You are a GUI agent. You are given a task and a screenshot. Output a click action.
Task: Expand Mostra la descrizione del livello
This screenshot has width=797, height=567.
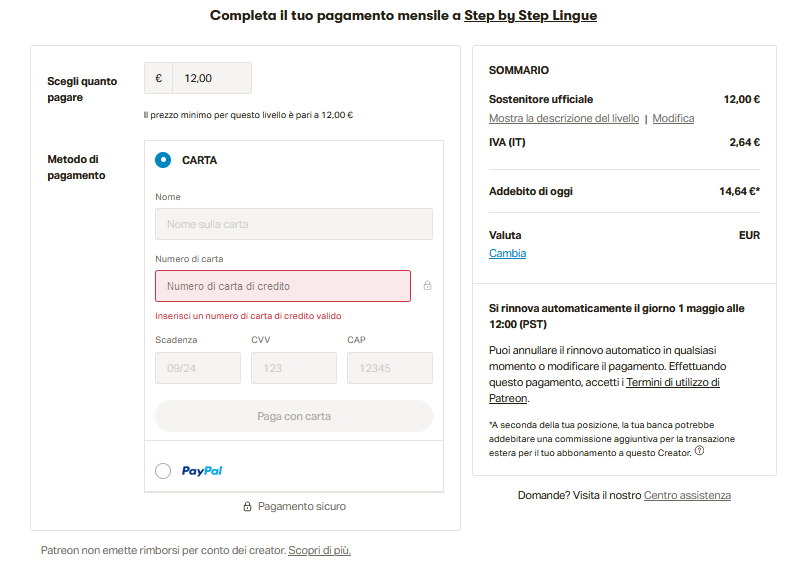[x=563, y=118]
